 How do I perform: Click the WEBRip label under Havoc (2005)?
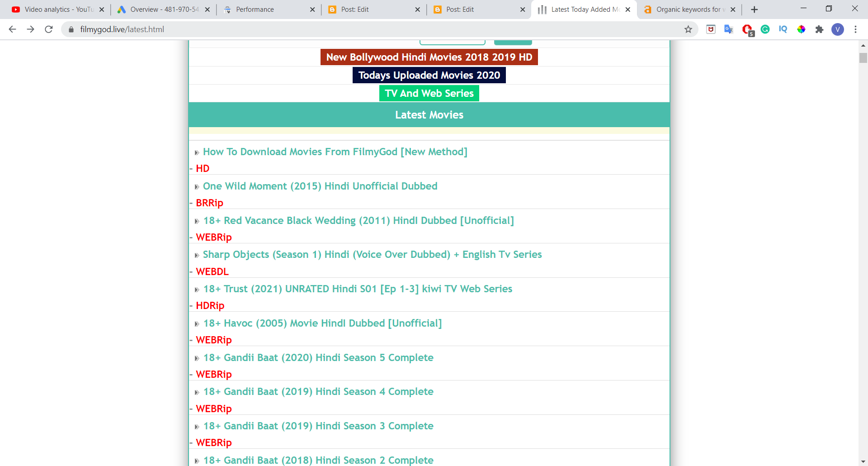[213, 340]
